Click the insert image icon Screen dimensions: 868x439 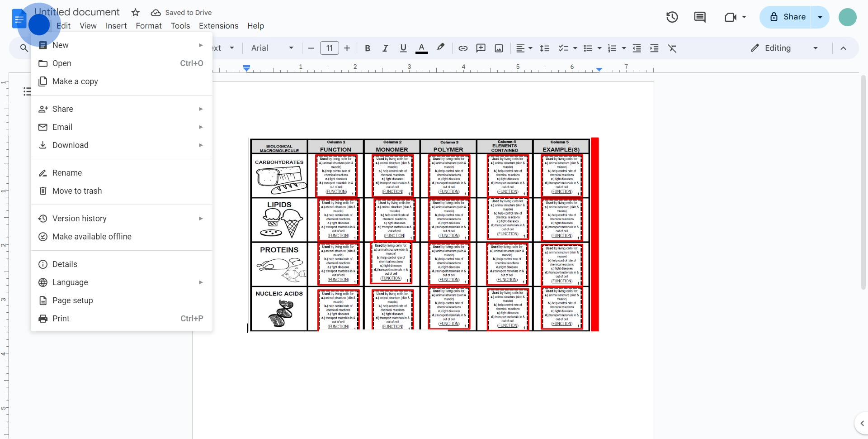coord(499,48)
